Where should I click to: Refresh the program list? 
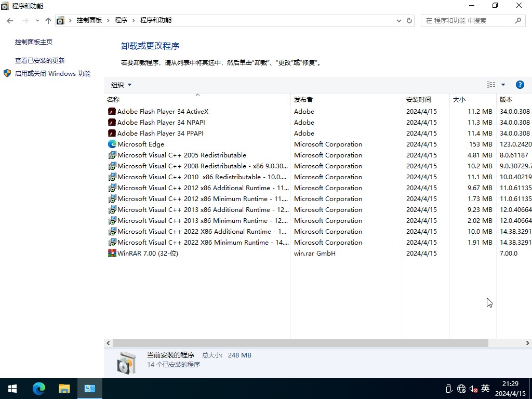409,20
